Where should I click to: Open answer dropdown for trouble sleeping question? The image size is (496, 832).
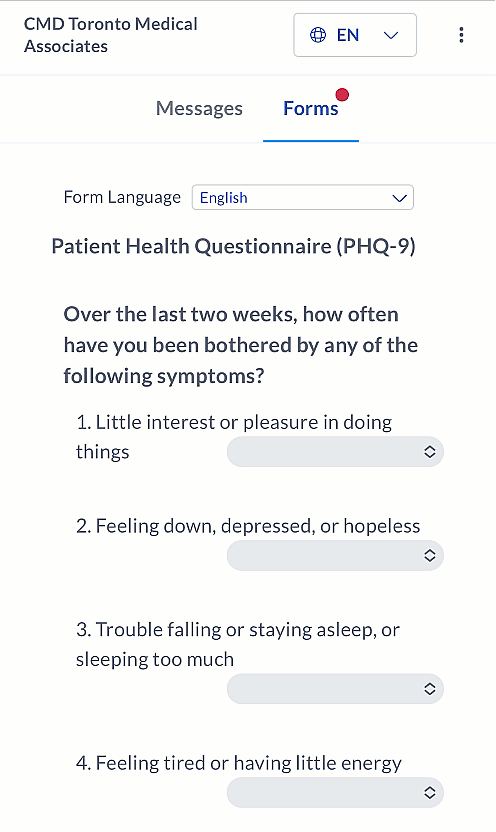[335, 689]
